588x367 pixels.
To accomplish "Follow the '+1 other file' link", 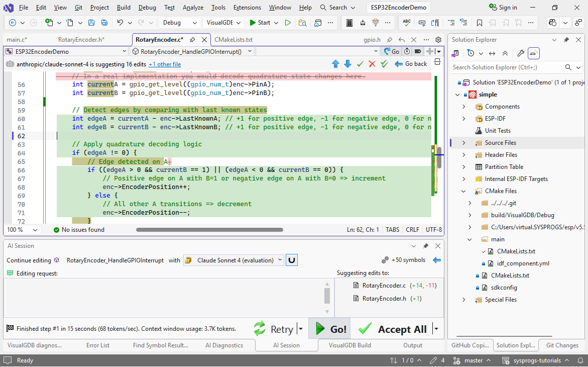I will [x=165, y=64].
